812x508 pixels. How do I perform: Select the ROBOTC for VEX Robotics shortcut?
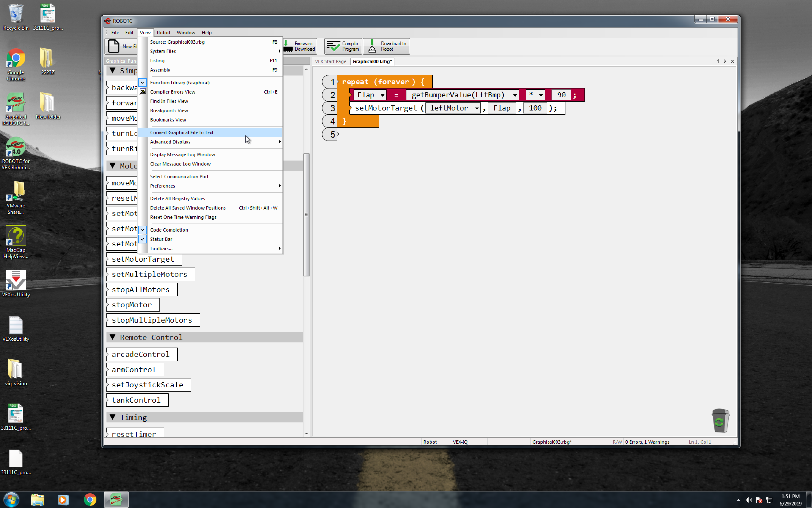(x=16, y=153)
